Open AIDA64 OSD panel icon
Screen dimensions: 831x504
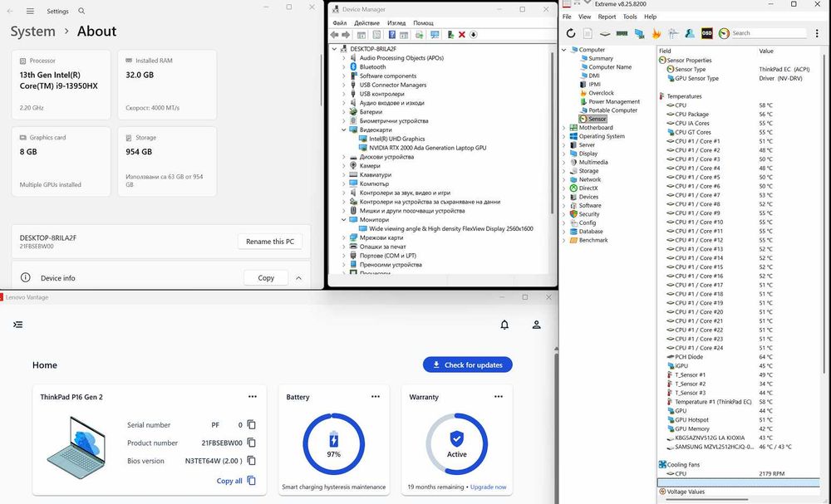click(x=706, y=33)
